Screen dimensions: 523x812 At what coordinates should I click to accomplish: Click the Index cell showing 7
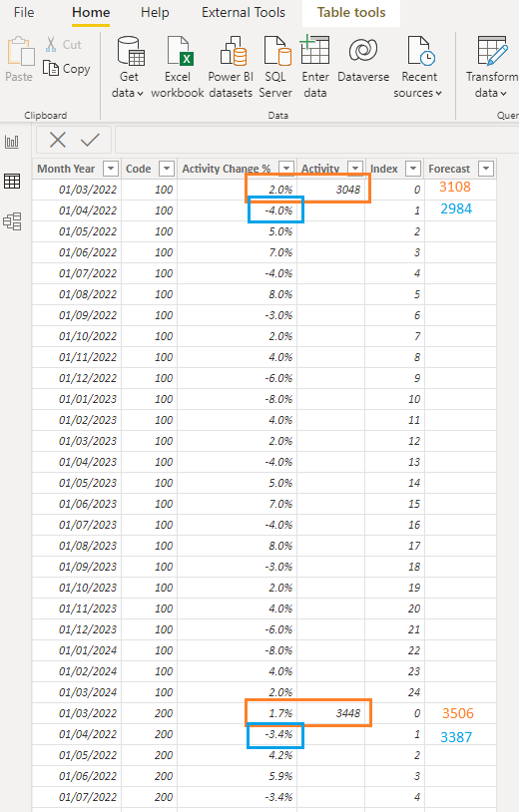(x=395, y=336)
